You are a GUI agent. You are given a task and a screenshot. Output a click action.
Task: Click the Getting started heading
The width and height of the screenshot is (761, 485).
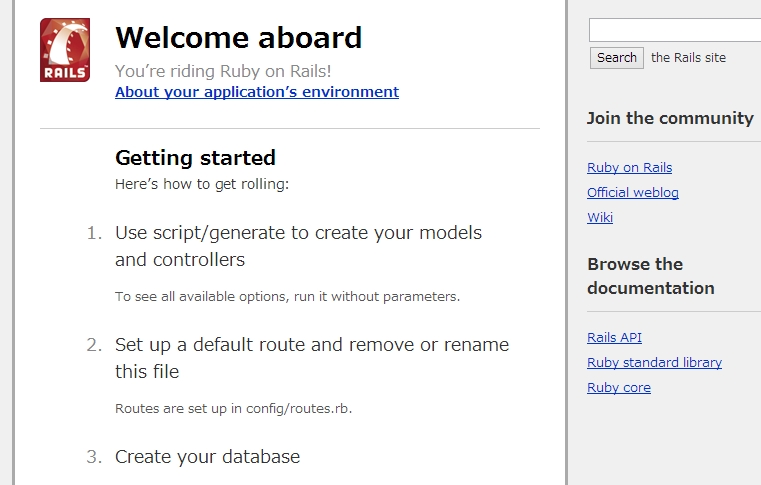(x=195, y=158)
